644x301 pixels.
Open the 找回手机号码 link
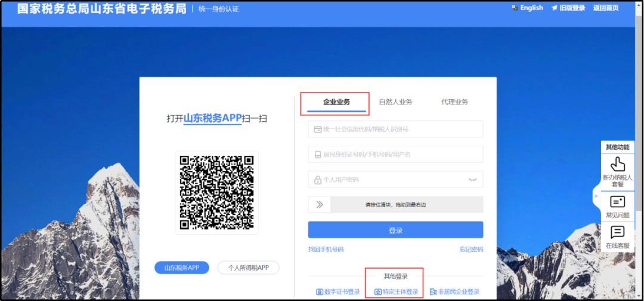tap(326, 249)
